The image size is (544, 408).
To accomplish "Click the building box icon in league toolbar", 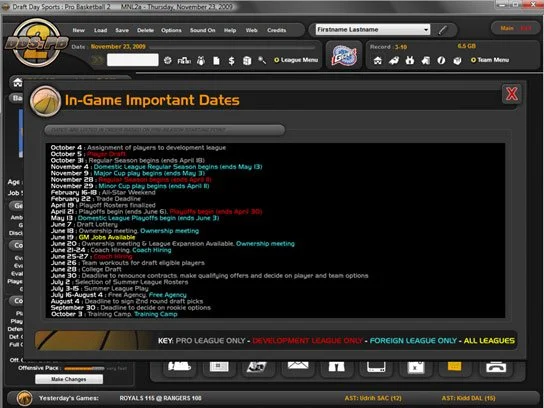I will [x=247, y=61].
